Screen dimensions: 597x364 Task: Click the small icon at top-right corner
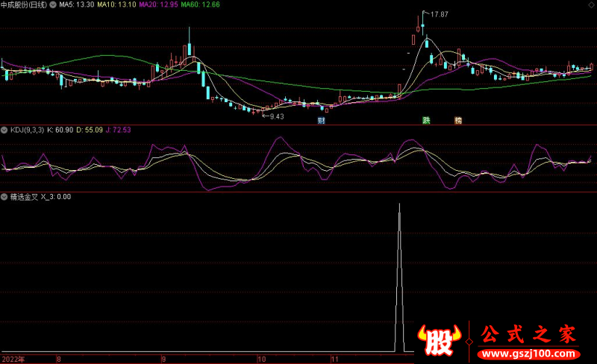(591, 4)
